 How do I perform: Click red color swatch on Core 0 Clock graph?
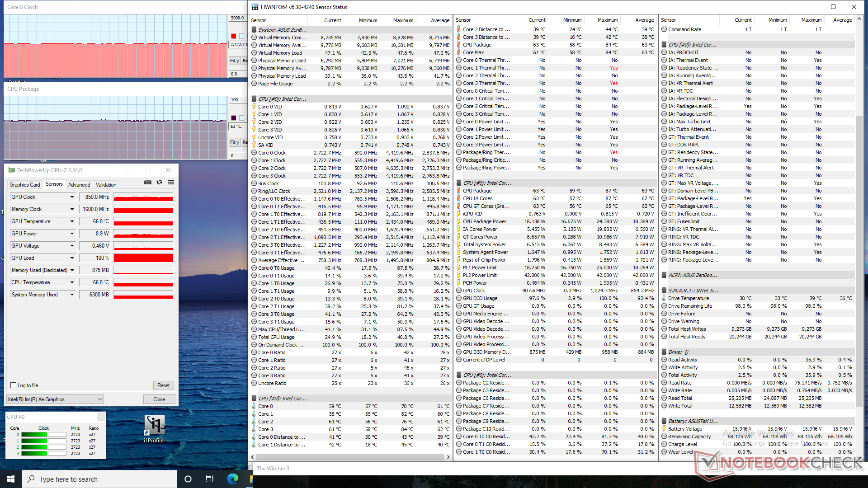[x=233, y=36]
